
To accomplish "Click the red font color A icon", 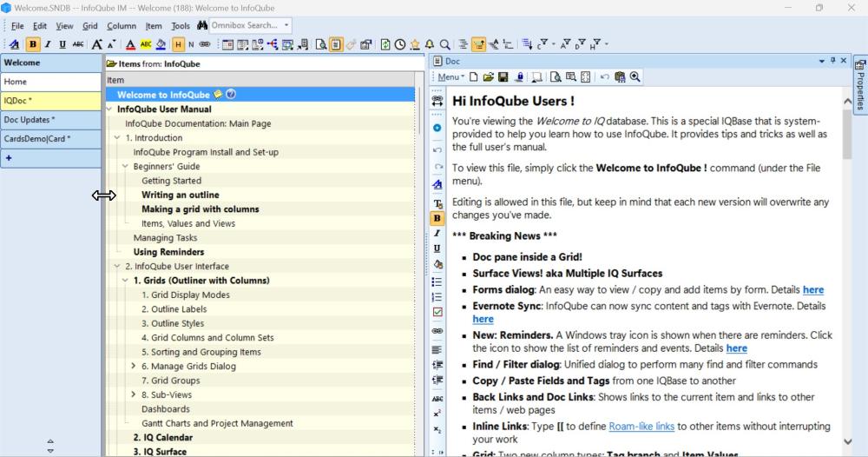I will (130, 44).
